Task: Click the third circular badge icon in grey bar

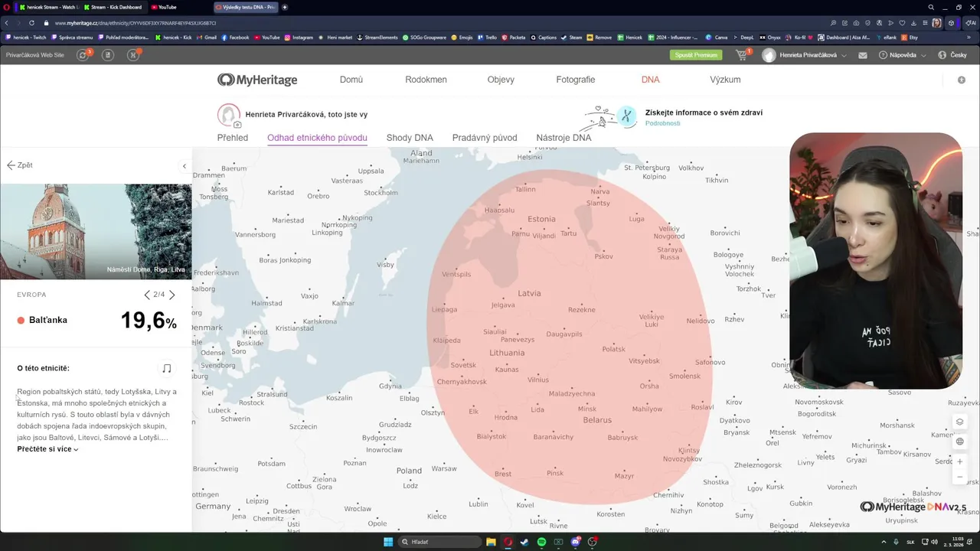Action: 133,55
